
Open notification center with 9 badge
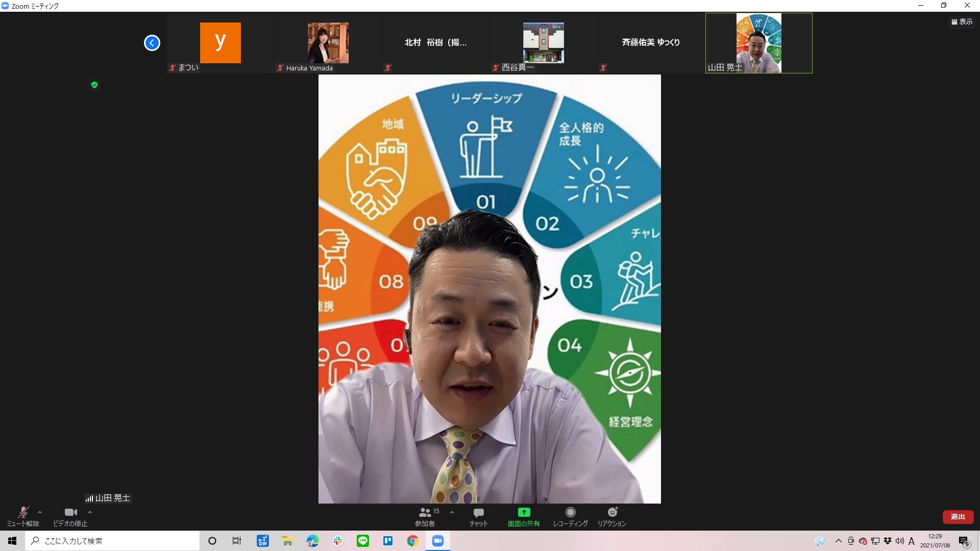point(964,541)
